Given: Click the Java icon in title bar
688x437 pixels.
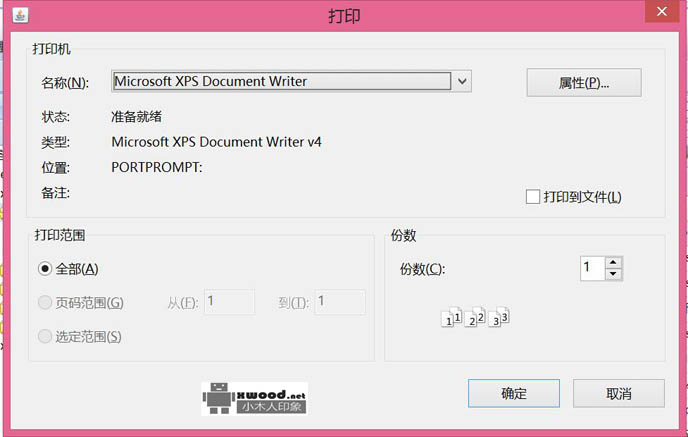Looking at the screenshot, I should 20,15.
